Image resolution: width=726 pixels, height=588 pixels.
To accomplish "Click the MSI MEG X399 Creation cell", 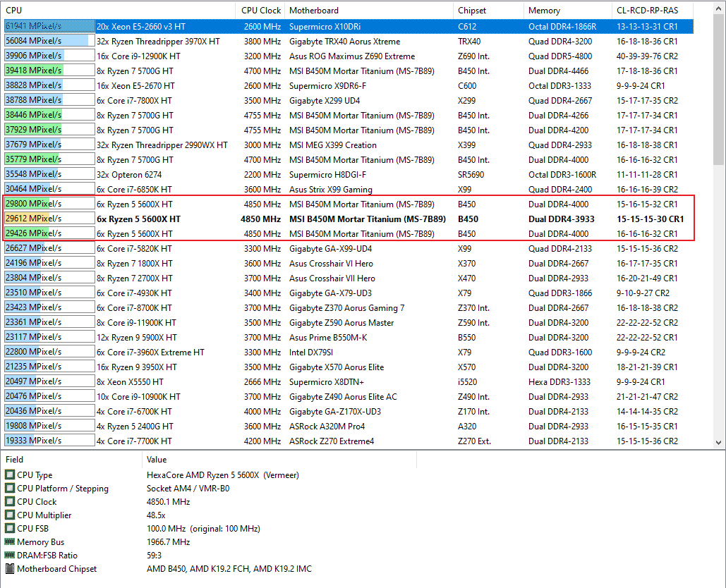I will pos(333,145).
